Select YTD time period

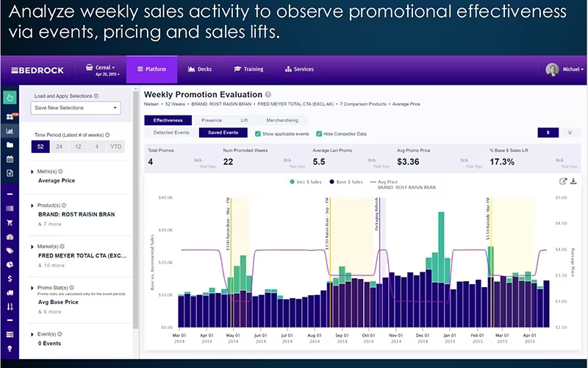point(115,146)
